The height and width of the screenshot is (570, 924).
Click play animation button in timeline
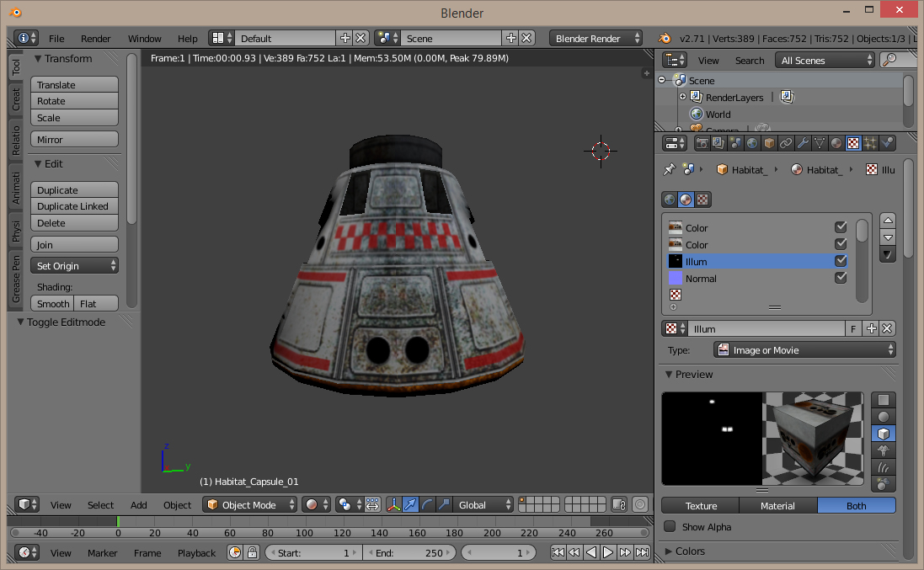click(608, 552)
